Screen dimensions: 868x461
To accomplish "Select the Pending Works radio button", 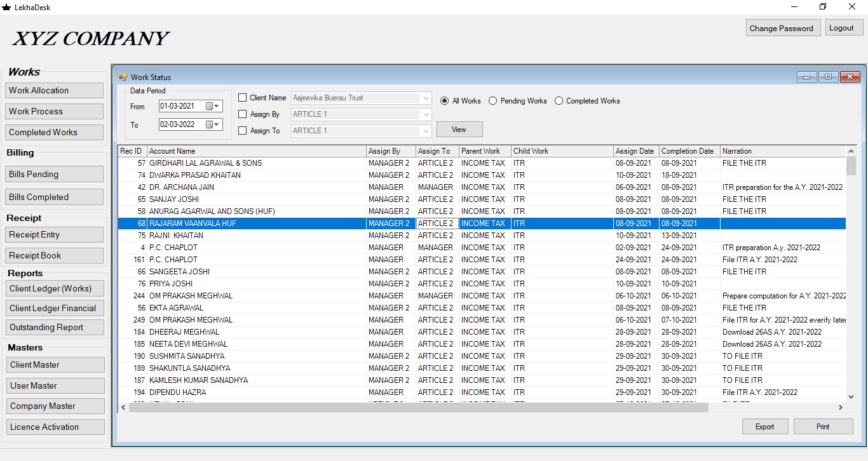I will tap(492, 101).
